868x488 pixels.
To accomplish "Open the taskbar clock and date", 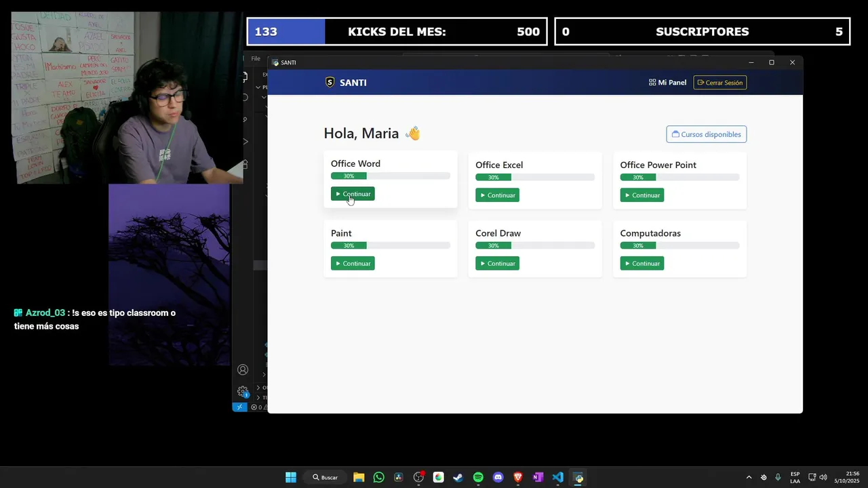I will pos(847,477).
